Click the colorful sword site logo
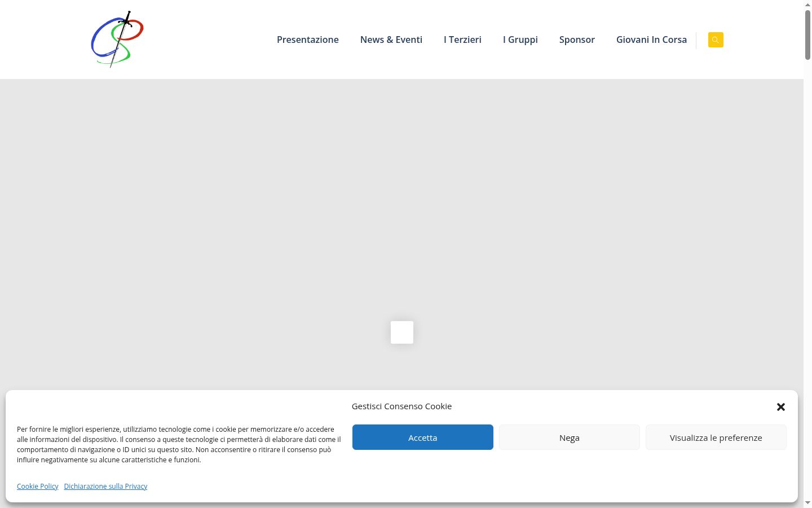 coord(117,39)
